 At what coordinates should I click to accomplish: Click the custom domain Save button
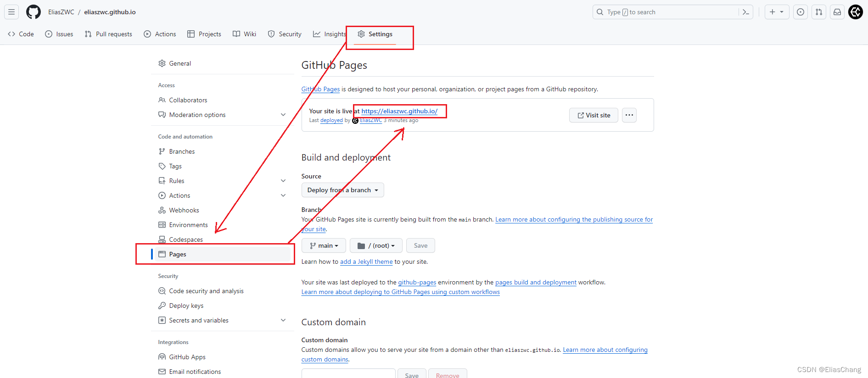point(412,373)
